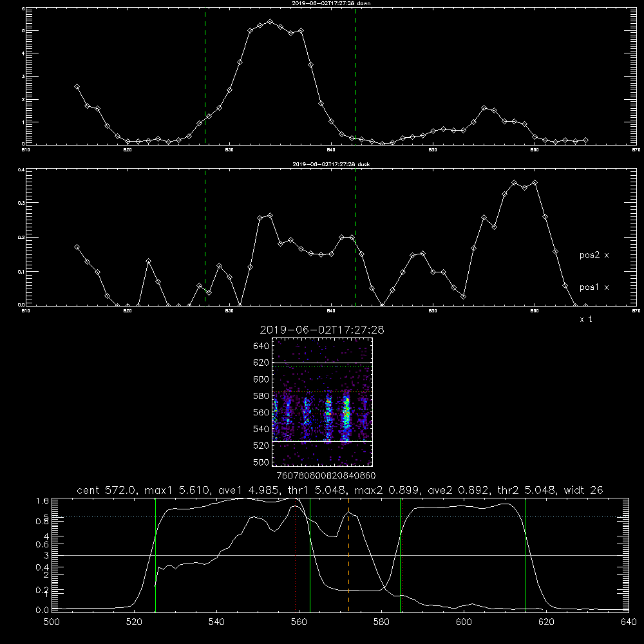
Task: Click the horizontal white line at level 3 in bottom plot
Action: coord(340,555)
